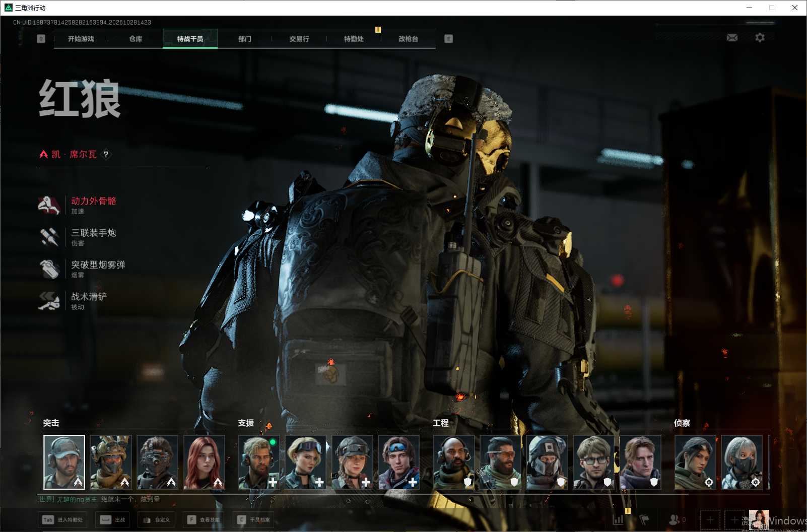Select the bearded capped 突击 operator portrait

64,462
